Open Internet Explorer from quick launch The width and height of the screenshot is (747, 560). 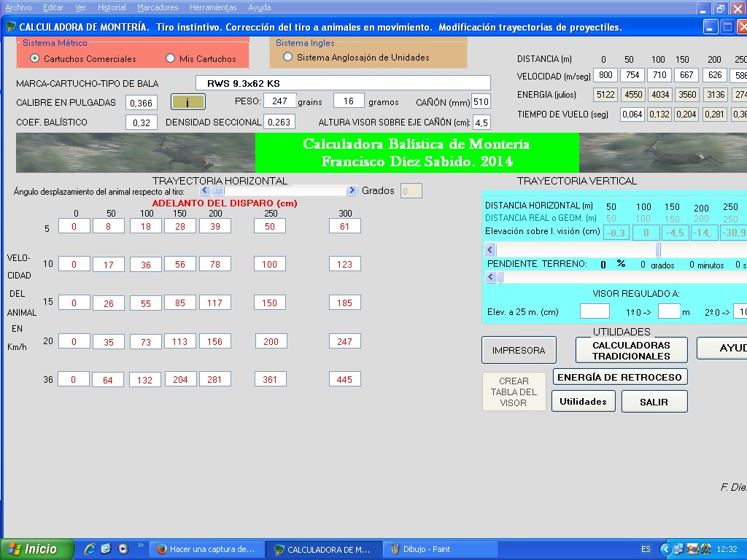(x=90, y=548)
